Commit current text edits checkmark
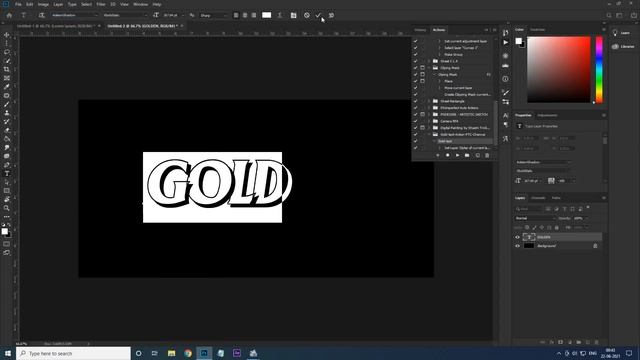640x360 pixels. coord(318,15)
